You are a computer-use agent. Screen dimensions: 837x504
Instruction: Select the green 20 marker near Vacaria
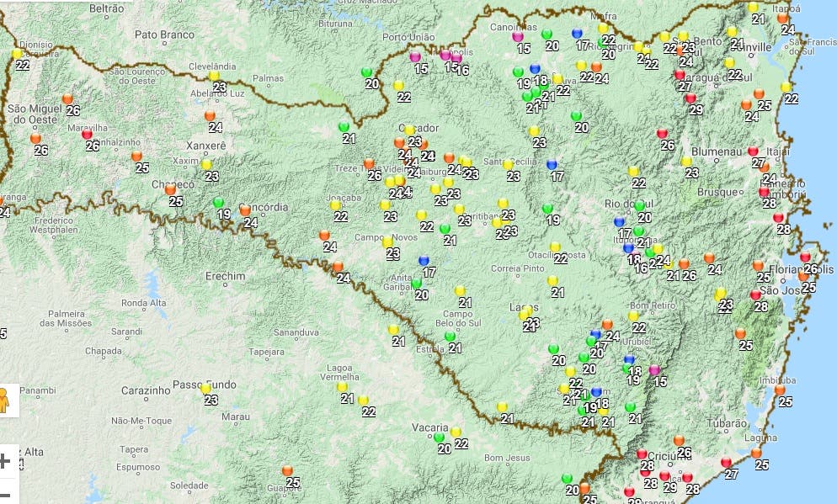(x=439, y=437)
